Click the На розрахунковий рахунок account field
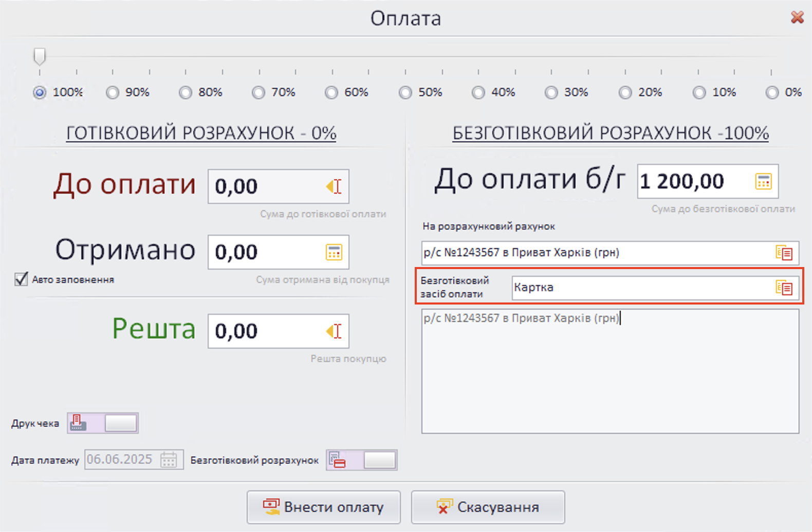Screen dimensions: 812x532 [611, 253]
